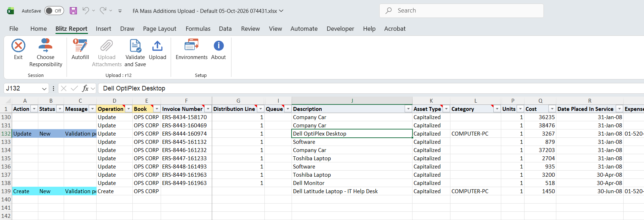Click the formula bar Cancel X icon
Image resolution: width=644 pixels, height=220 pixels.
point(64,88)
